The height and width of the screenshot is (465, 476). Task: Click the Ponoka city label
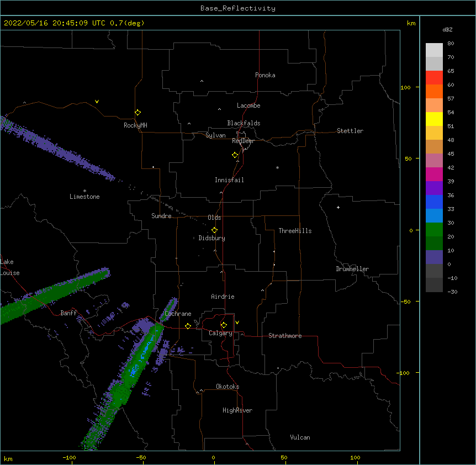click(265, 75)
